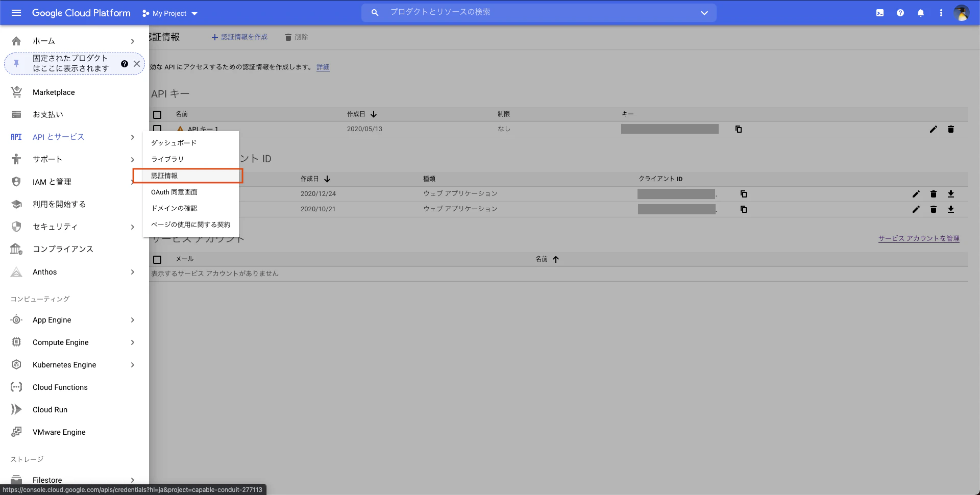Select all API keys via header checkbox
This screenshot has height=495, width=980.
click(157, 115)
